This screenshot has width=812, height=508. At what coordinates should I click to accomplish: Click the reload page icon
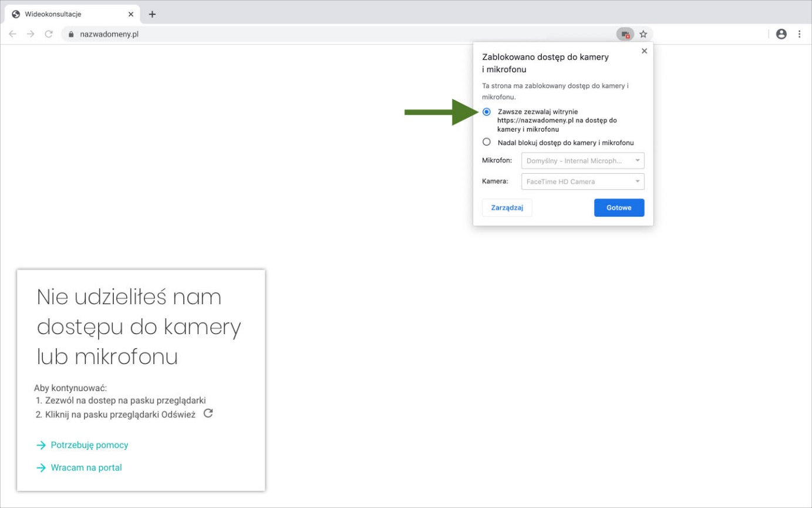(49, 34)
